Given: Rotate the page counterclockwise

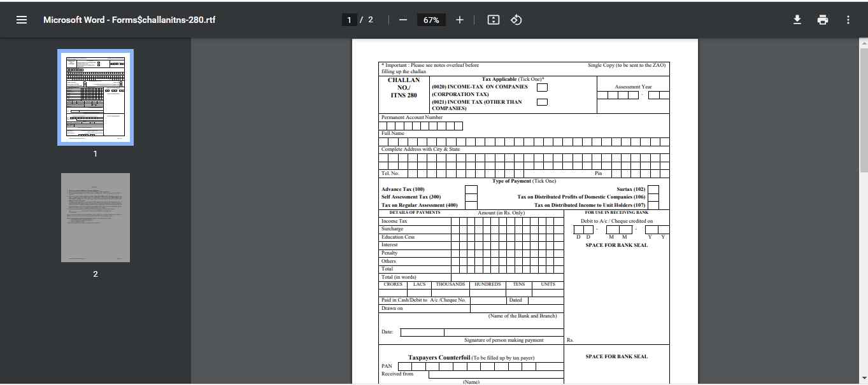Looking at the screenshot, I should click(516, 20).
